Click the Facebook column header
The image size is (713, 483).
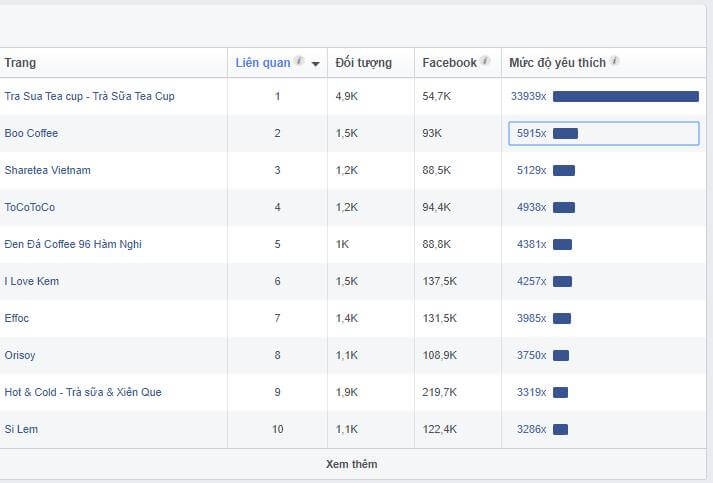click(449, 63)
